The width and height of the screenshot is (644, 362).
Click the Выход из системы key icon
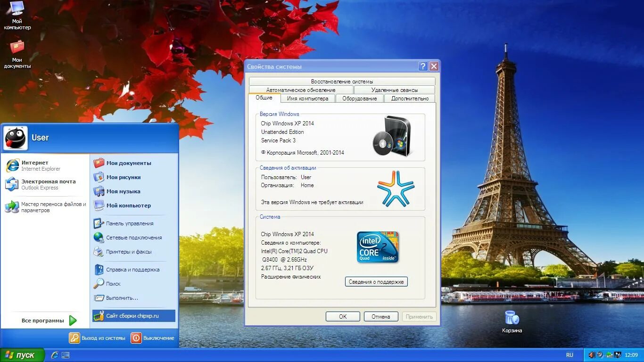point(74,338)
